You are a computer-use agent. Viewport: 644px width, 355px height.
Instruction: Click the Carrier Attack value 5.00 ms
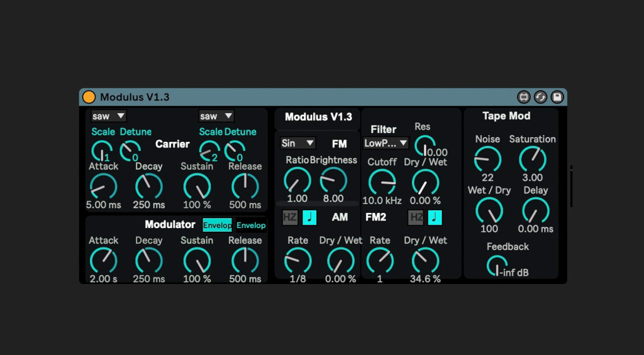tap(104, 204)
